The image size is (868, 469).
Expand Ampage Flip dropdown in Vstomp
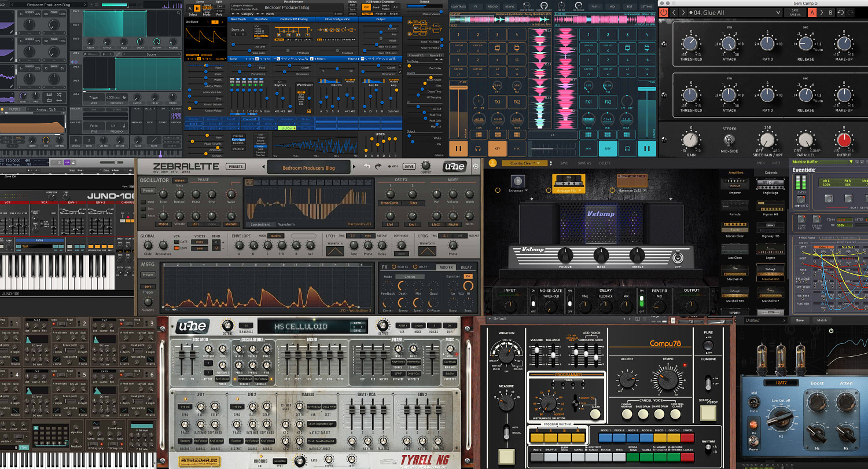point(580,190)
